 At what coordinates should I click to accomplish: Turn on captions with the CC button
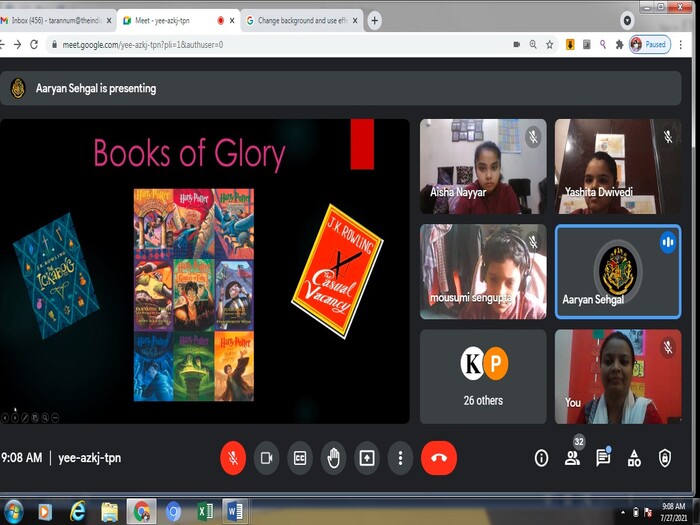(x=300, y=458)
